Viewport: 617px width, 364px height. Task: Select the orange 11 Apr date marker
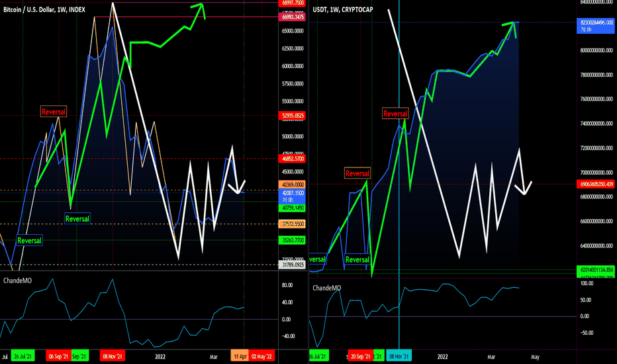coord(240,357)
